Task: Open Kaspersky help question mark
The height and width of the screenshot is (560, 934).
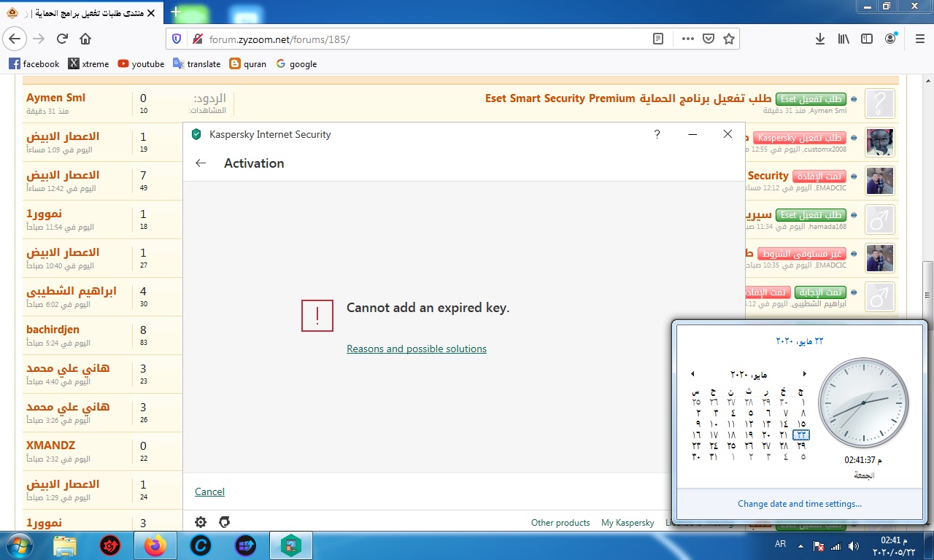Action: pos(657,134)
